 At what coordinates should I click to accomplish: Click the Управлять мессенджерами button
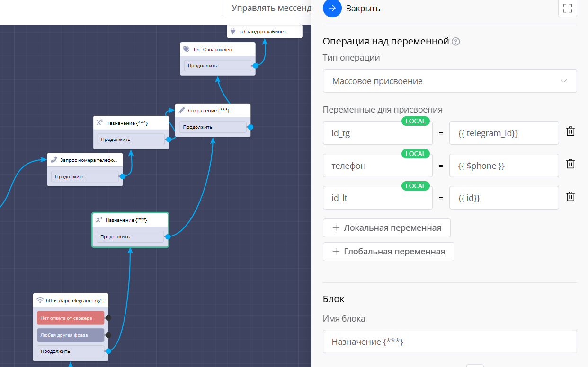point(267,8)
